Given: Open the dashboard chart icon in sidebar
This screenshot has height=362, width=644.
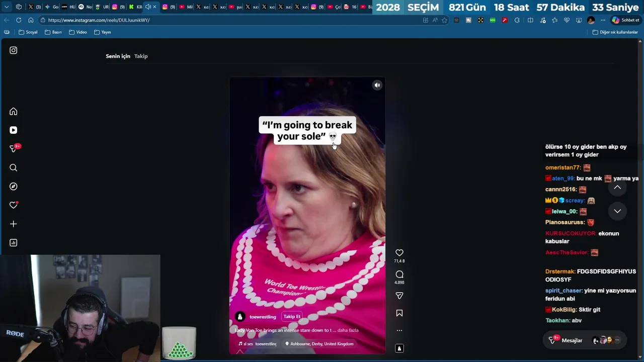Looking at the screenshot, I should [x=14, y=243].
